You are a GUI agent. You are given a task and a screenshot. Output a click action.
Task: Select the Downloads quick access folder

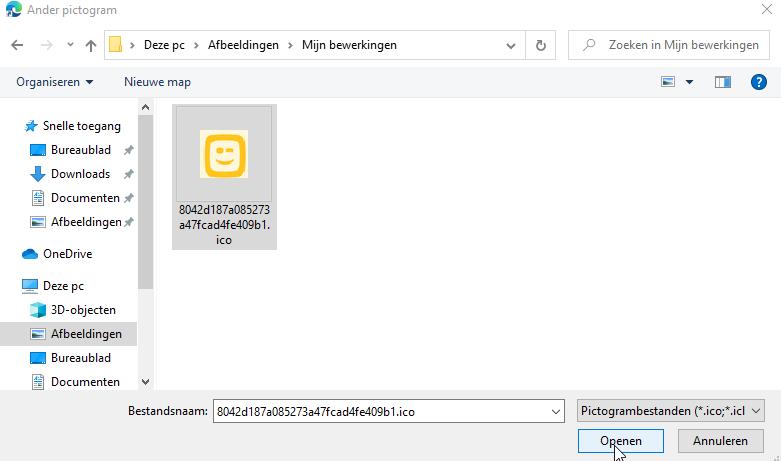click(80, 174)
